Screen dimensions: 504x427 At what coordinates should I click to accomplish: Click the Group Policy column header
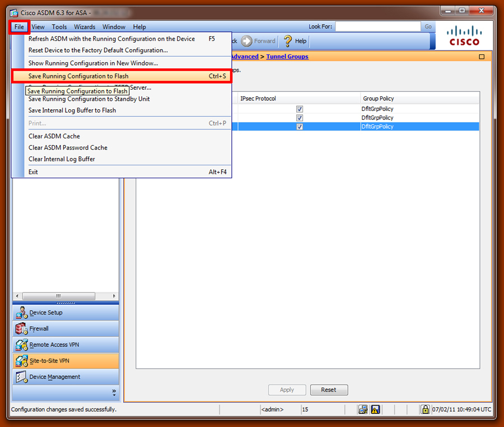420,99
